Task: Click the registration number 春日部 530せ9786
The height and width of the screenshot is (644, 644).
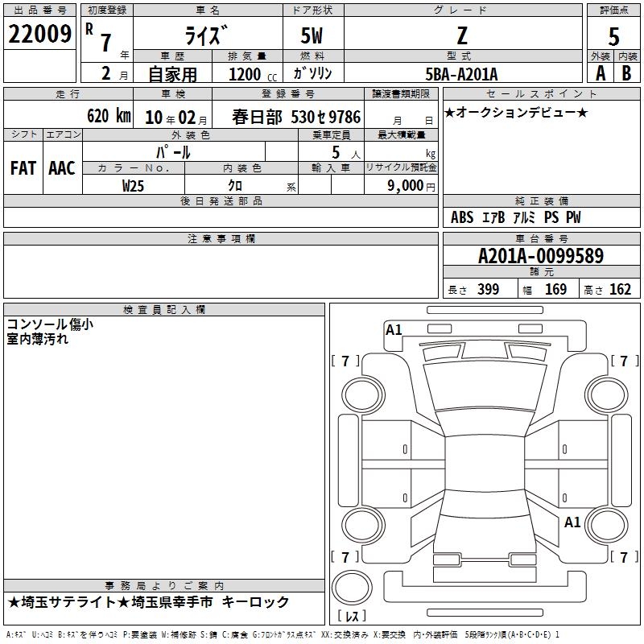Action: point(296,117)
